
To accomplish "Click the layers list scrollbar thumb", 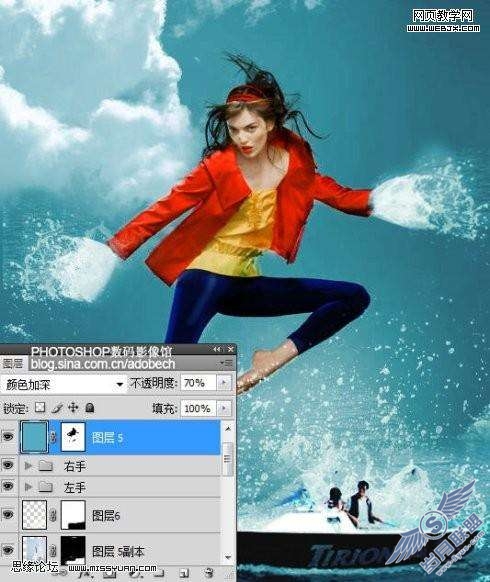I will click(228, 458).
